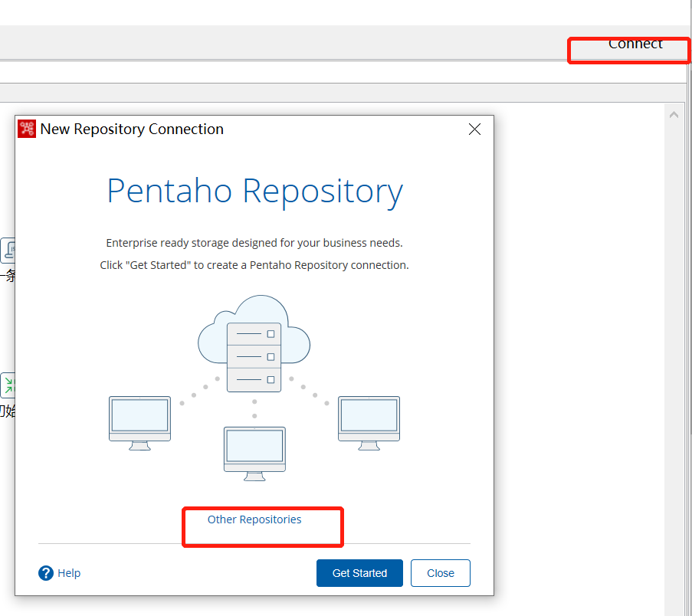Click the 'Click "Get Started" to create' text
The image size is (692, 616).
pyautogui.click(x=254, y=265)
